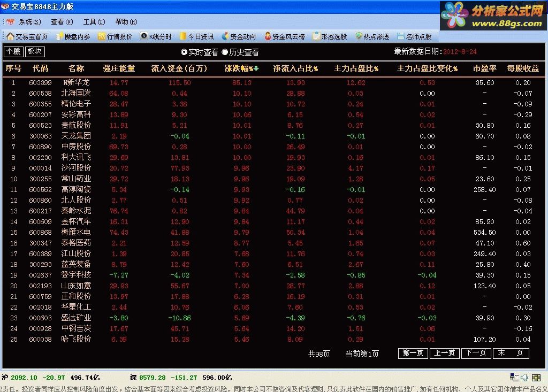Screen dimensions: 548x392
Task: Select stock row 泰格医药
Action: pyautogui.click(x=273, y=243)
